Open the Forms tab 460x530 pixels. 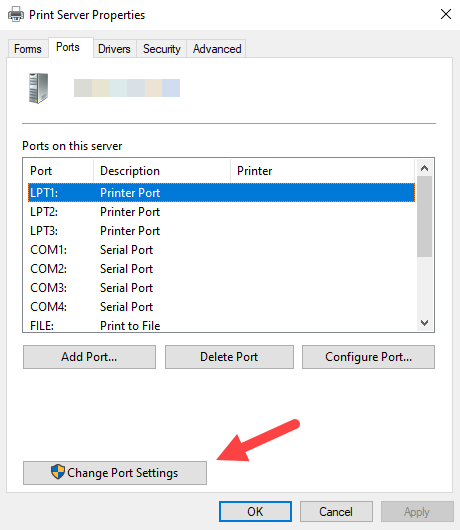(x=28, y=49)
